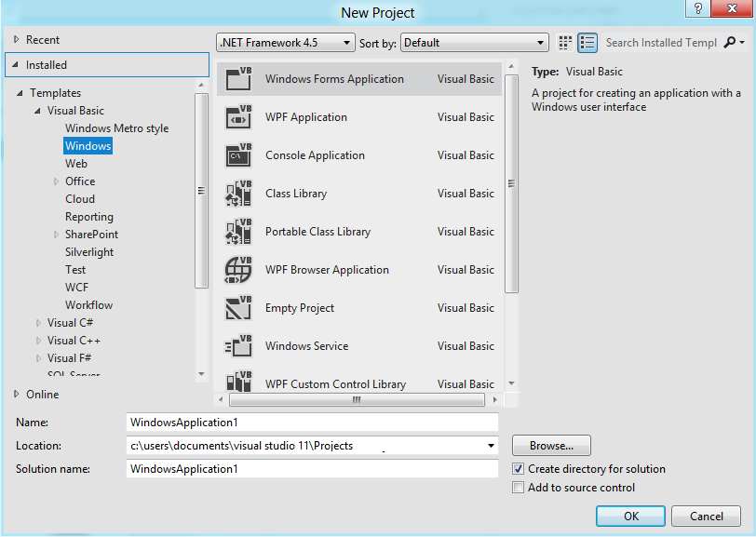Select the Workflow template category
This screenshot has height=537, width=756.
pyautogui.click(x=88, y=305)
